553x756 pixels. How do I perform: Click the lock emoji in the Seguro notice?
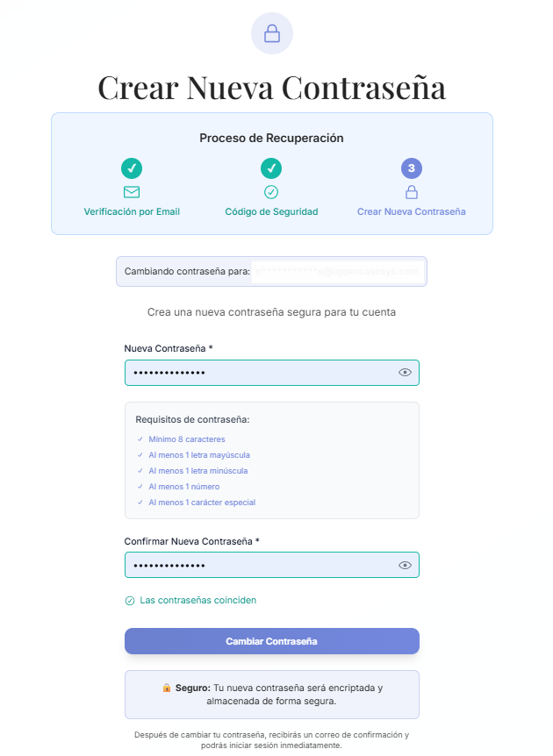click(x=167, y=688)
